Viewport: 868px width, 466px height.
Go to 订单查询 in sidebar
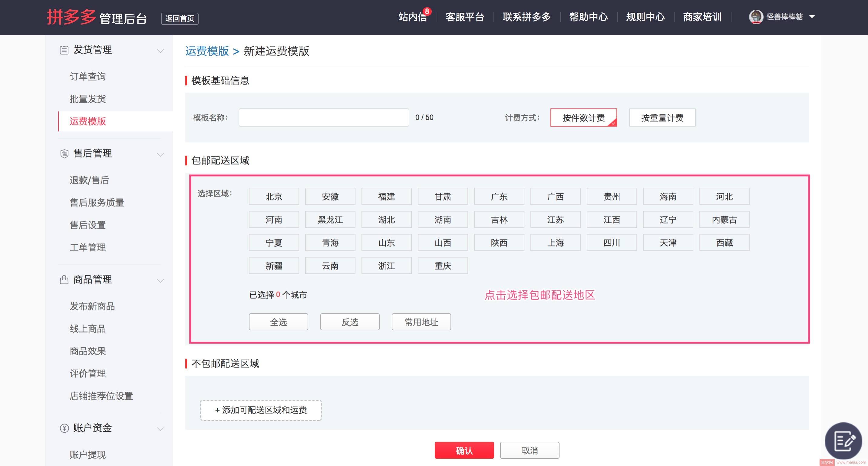(x=87, y=77)
